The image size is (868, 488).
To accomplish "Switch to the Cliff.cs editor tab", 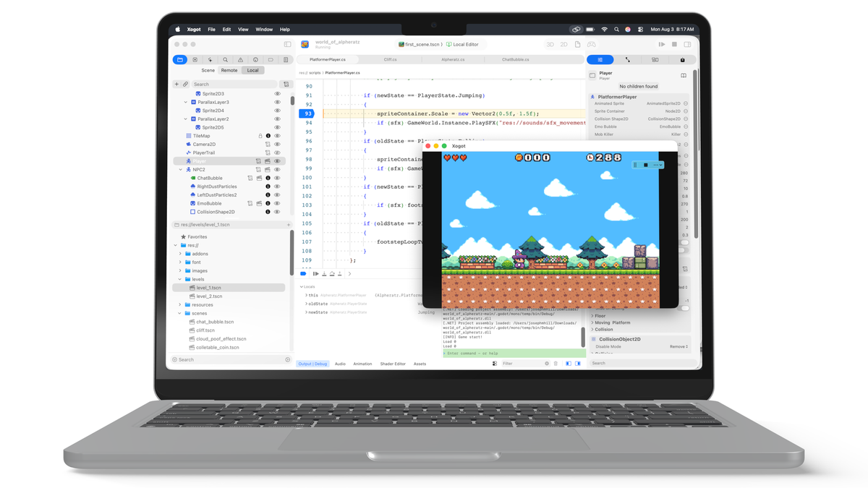I will (391, 60).
